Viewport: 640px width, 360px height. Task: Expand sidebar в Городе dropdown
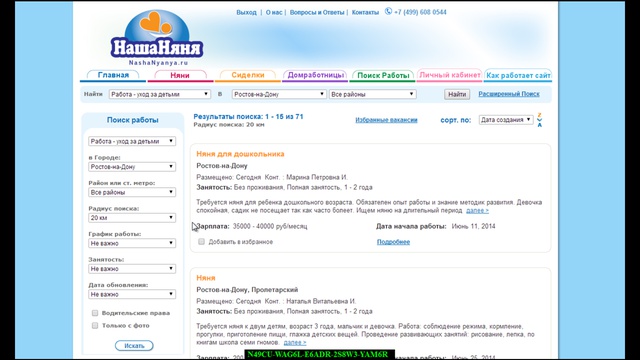132,167
